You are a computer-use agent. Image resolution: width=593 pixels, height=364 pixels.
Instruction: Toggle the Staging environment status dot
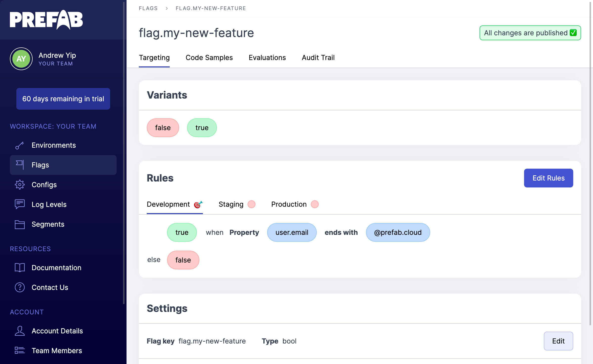click(x=251, y=204)
